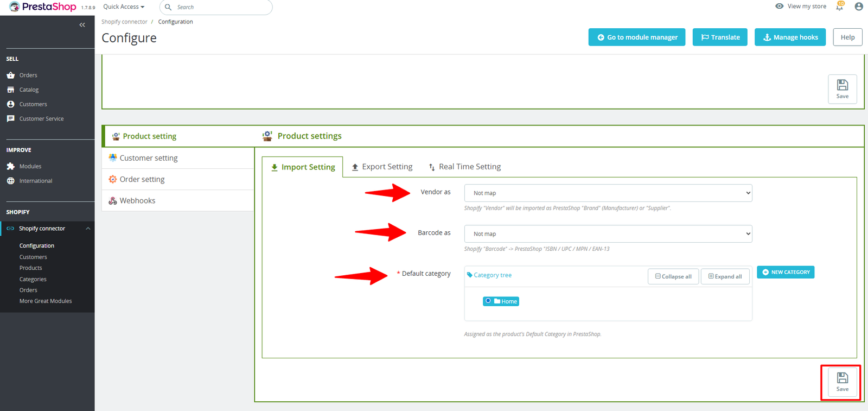Open International in the sidebar
Image resolution: width=868 pixels, height=411 pixels.
point(36,181)
